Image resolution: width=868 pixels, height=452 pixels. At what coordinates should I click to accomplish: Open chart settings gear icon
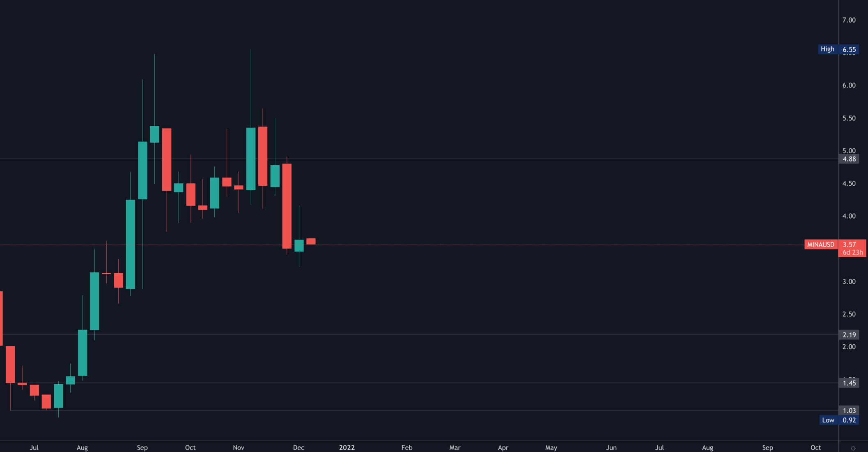click(853, 448)
